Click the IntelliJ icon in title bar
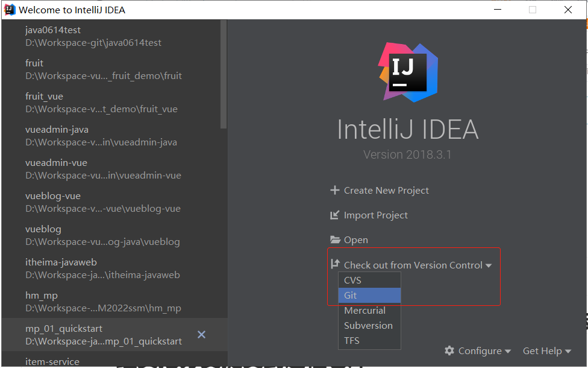Screen dimensions: 588x368 pos(10,10)
